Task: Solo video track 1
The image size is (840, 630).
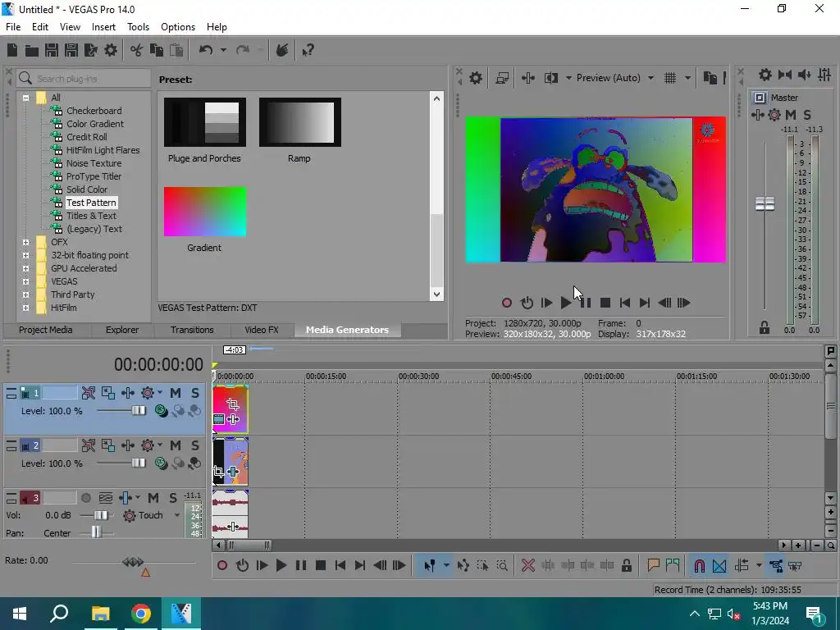Action: (x=195, y=393)
